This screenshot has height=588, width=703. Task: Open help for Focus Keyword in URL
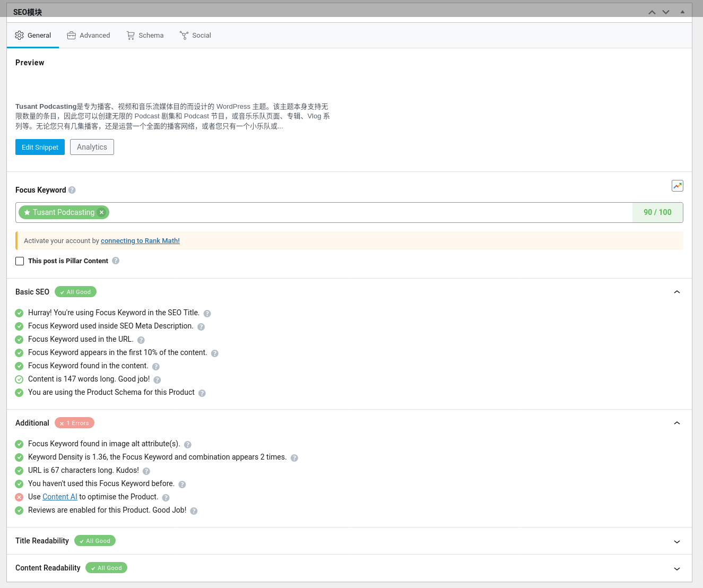click(x=141, y=340)
